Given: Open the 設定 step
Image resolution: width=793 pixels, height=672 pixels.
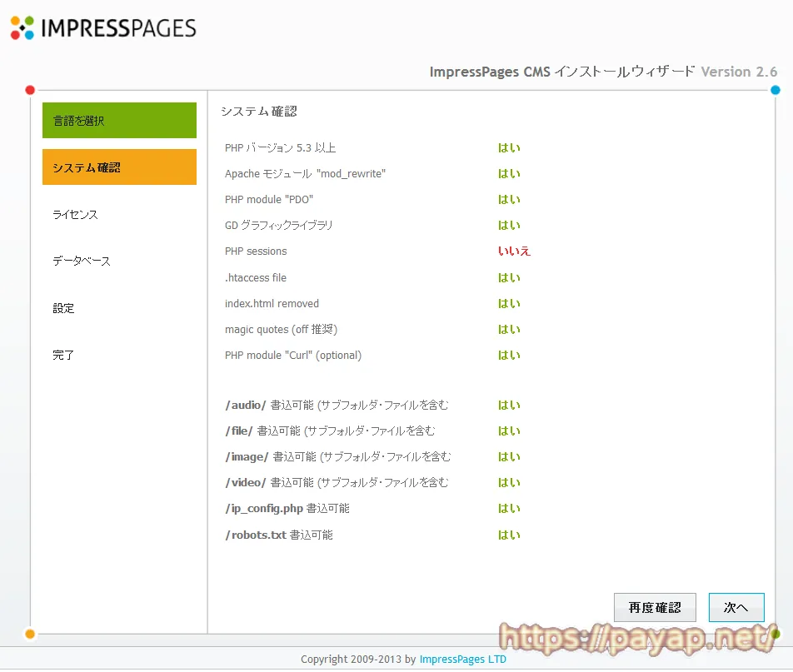Looking at the screenshot, I should pyautogui.click(x=64, y=307).
